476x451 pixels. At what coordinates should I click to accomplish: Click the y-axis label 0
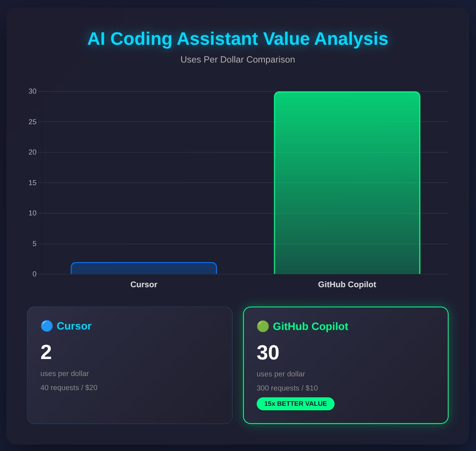[34, 274]
